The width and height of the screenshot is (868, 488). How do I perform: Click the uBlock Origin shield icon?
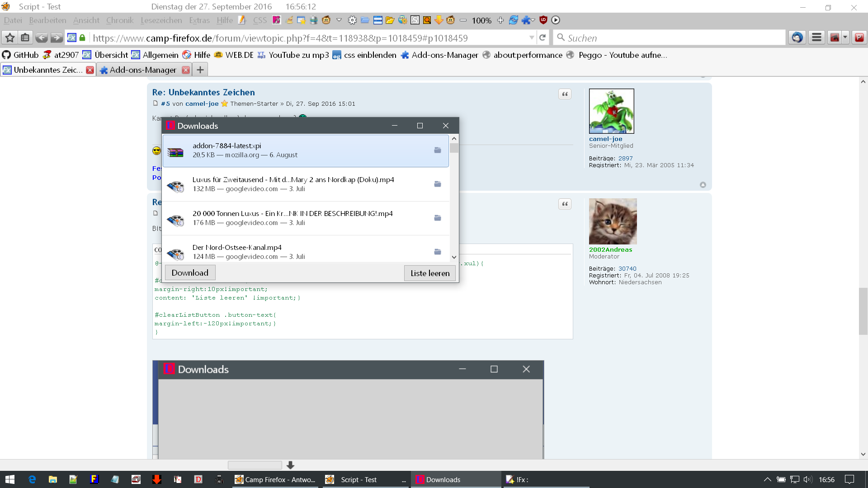[543, 20]
